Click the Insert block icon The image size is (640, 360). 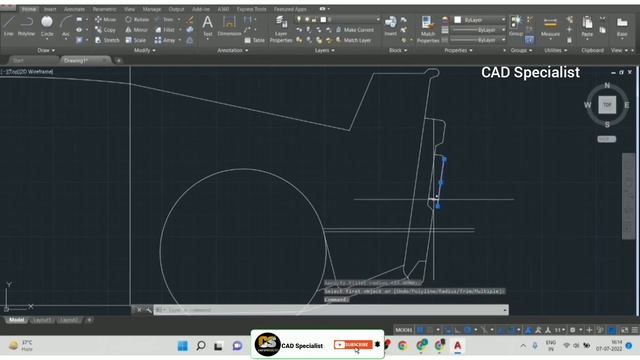coord(390,25)
